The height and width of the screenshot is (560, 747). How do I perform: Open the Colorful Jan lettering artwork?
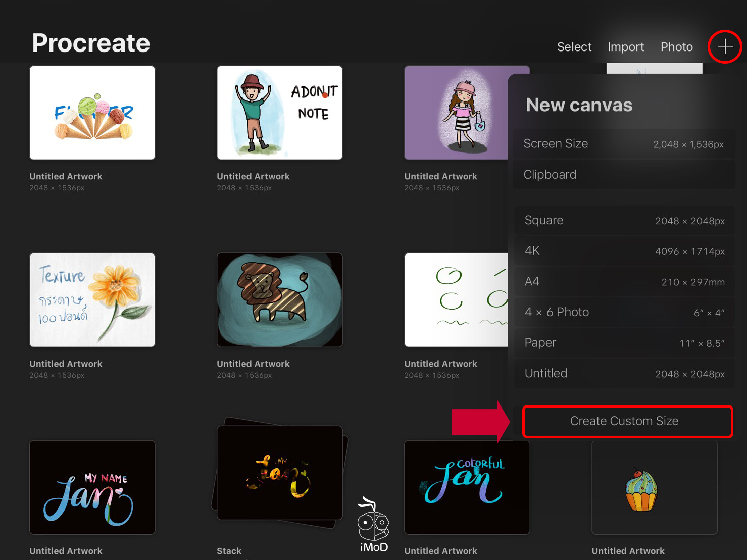click(467, 487)
